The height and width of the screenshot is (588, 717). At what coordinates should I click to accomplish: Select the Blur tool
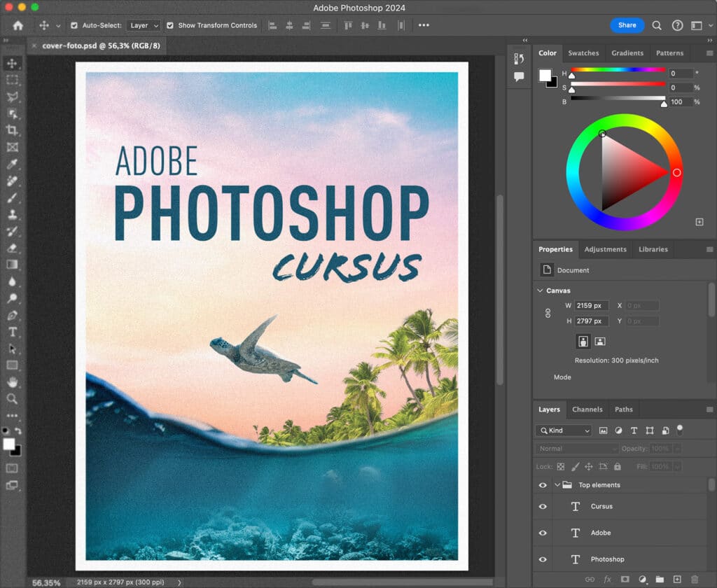(x=13, y=281)
